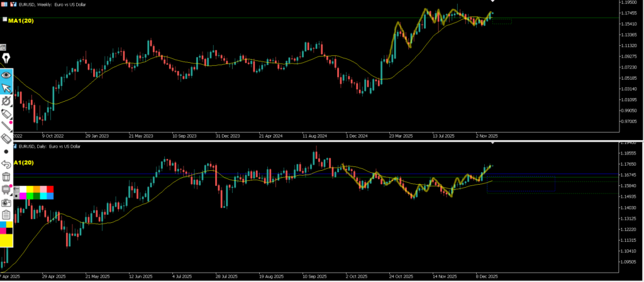Pick the red color swatch in palette
Screen dimensions: 644x282
coord(50,189)
